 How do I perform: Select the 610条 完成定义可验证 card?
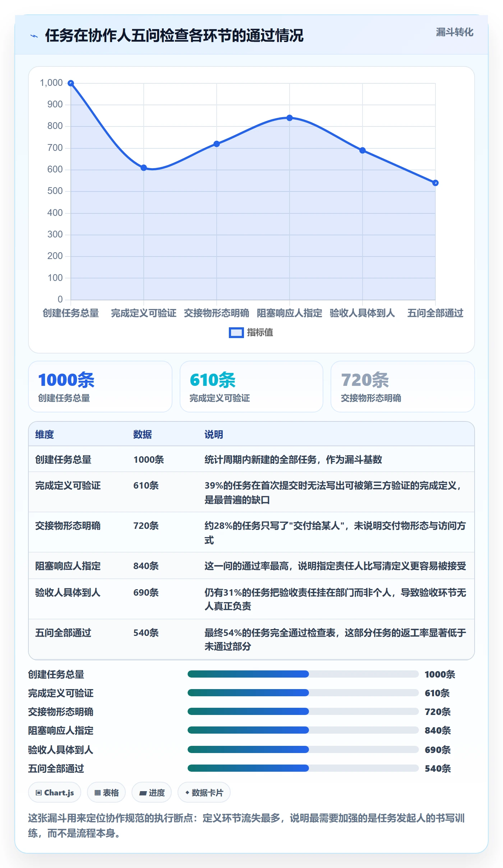(x=251, y=387)
